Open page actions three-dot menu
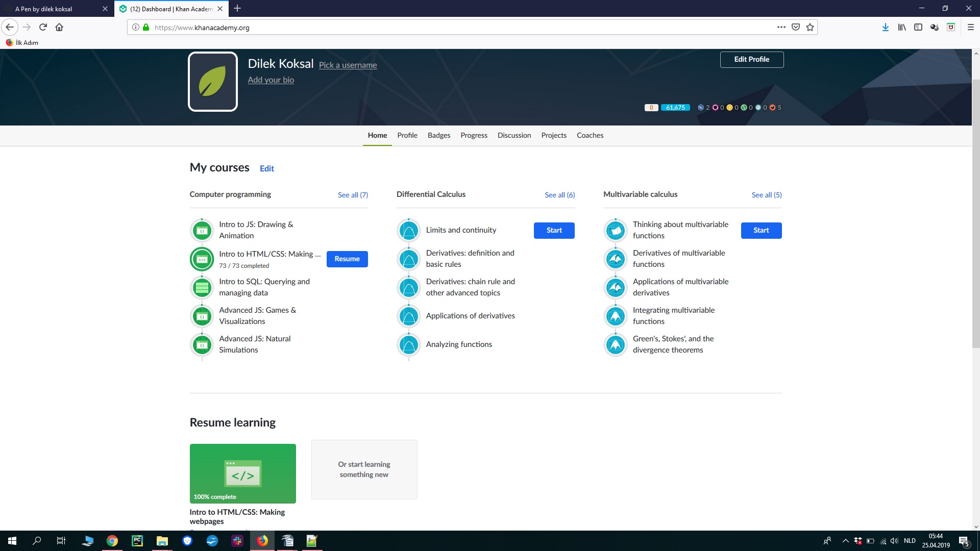Screen dimensions: 980x551 tap(781, 28)
